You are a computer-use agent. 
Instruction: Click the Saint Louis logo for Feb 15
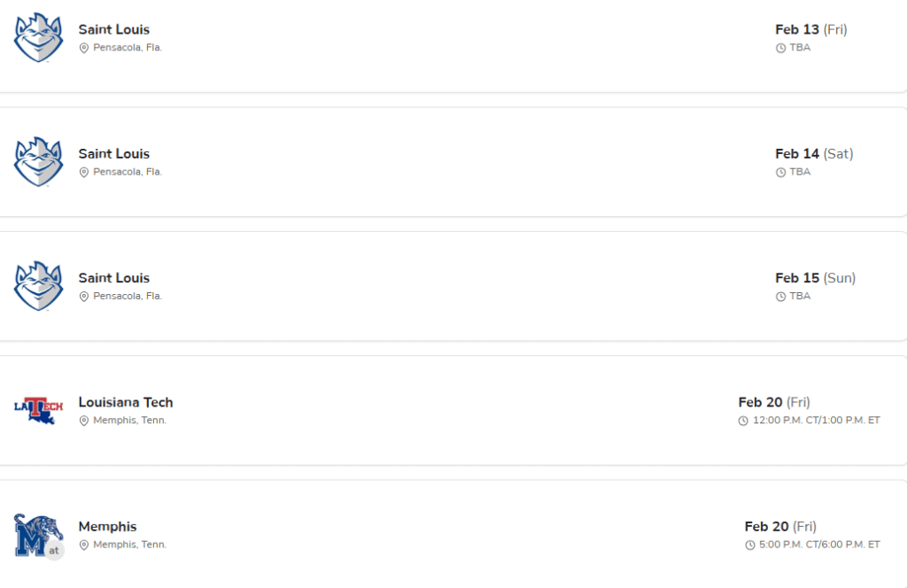coord(38,286)
